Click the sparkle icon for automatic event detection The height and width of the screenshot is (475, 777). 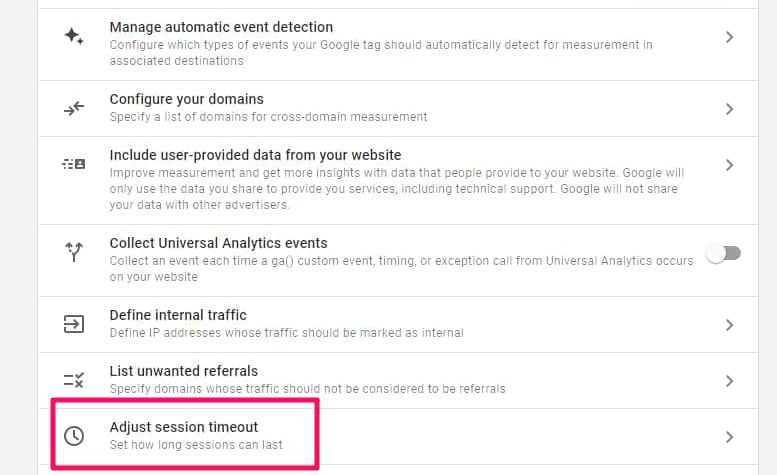point(74,36)
